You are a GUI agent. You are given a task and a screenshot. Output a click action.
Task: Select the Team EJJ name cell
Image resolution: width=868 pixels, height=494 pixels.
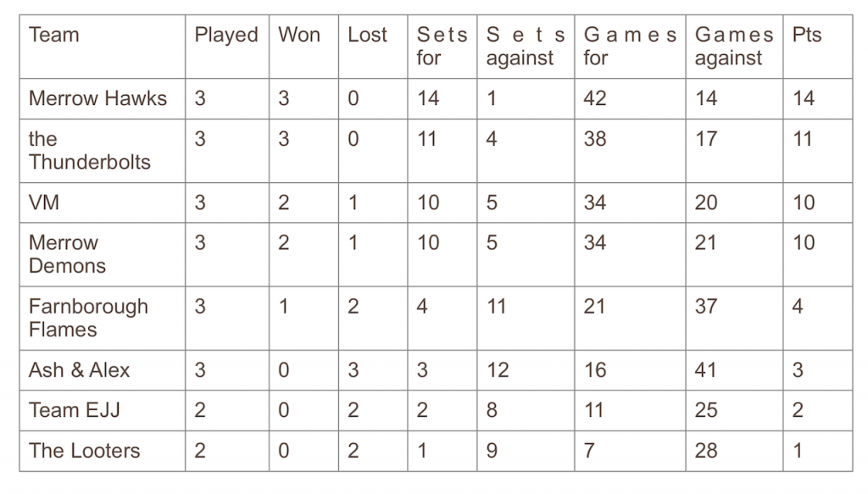[x=75, y=411]
